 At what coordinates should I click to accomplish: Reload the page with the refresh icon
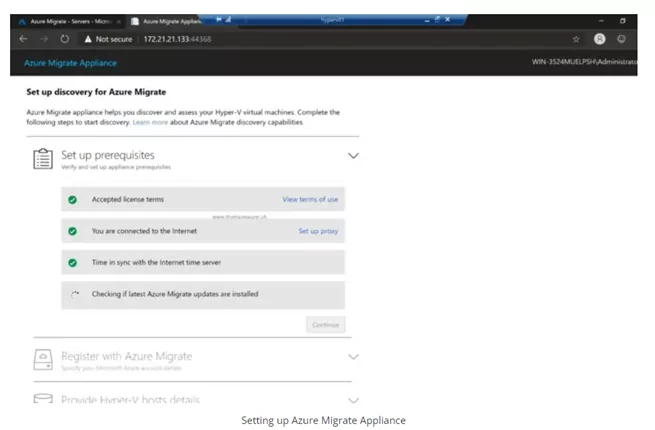pos(64,39)
